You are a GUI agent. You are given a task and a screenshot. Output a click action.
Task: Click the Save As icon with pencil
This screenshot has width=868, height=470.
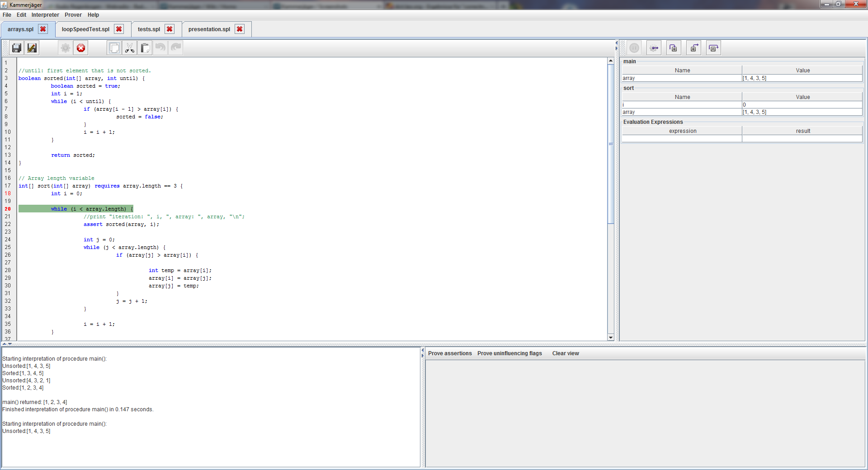click(x=32, y=48)
